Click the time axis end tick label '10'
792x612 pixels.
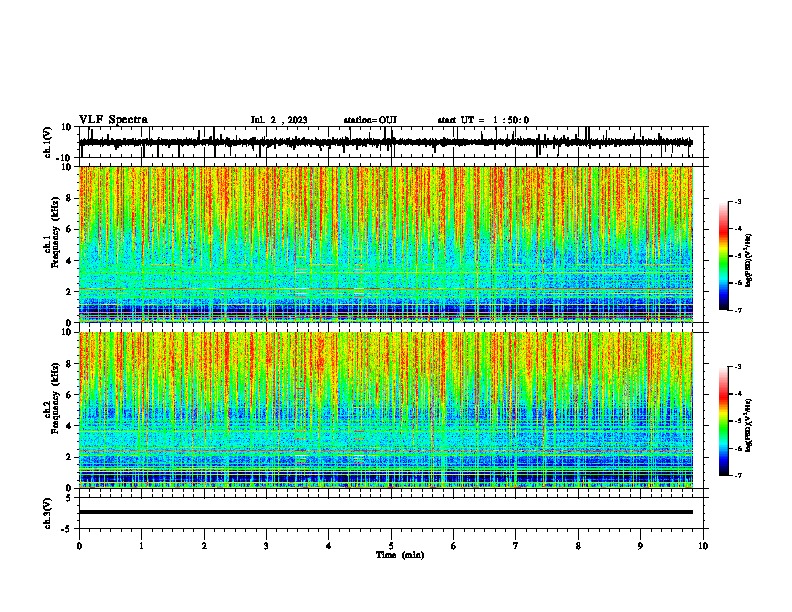click(703, 546)
